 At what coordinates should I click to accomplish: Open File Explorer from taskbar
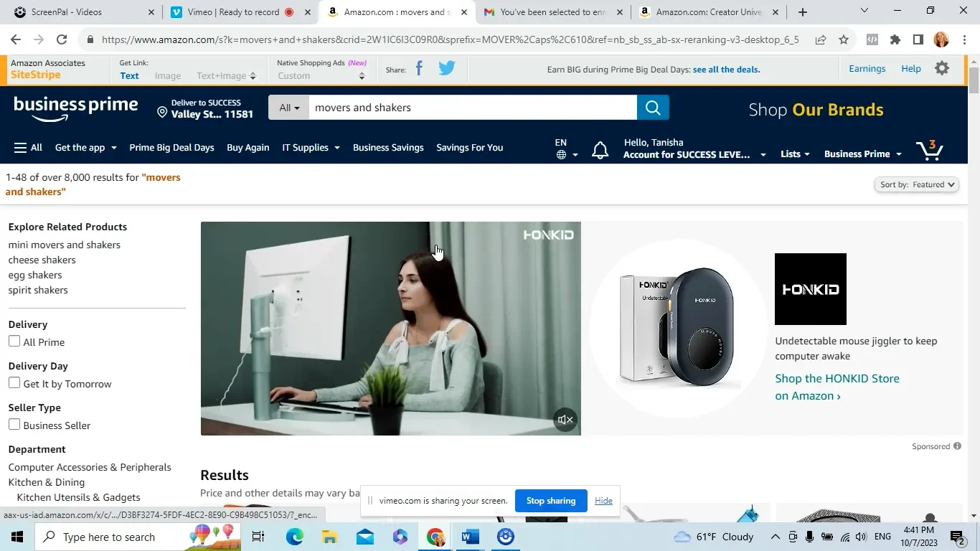[x=329, y=537]
